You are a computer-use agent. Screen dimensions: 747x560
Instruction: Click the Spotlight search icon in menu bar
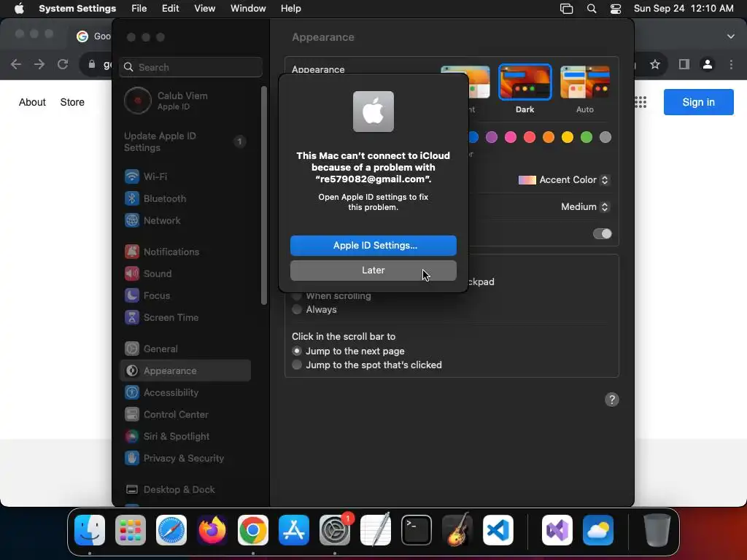pos(591,9)
